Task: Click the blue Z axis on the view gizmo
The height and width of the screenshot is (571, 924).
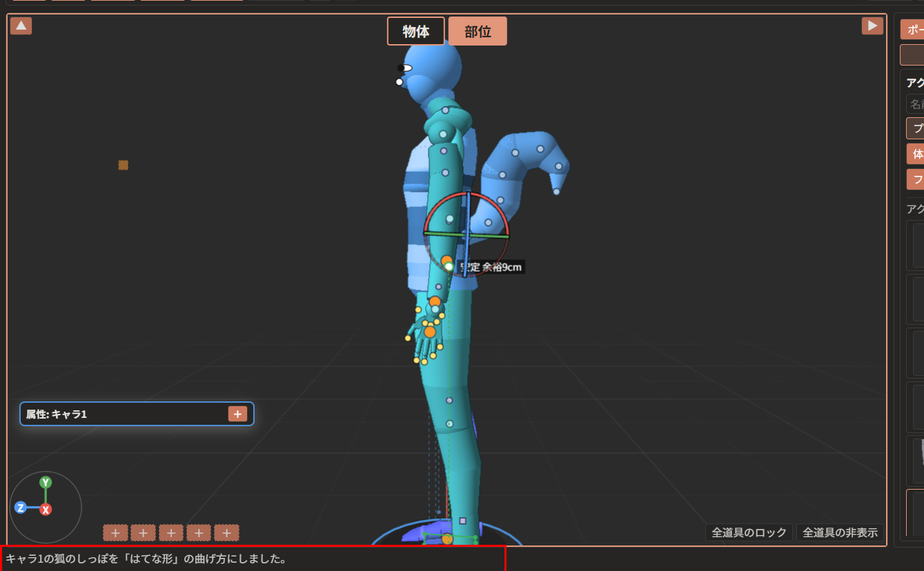Action: 21,508
